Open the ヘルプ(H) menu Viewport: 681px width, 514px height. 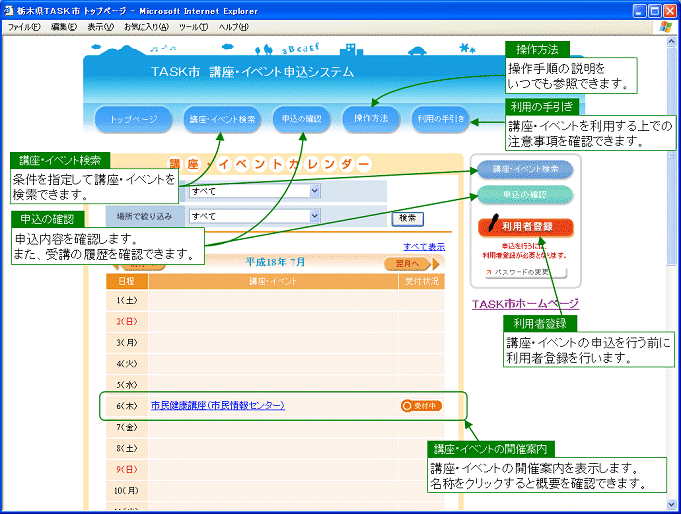[x=234, y=27]
